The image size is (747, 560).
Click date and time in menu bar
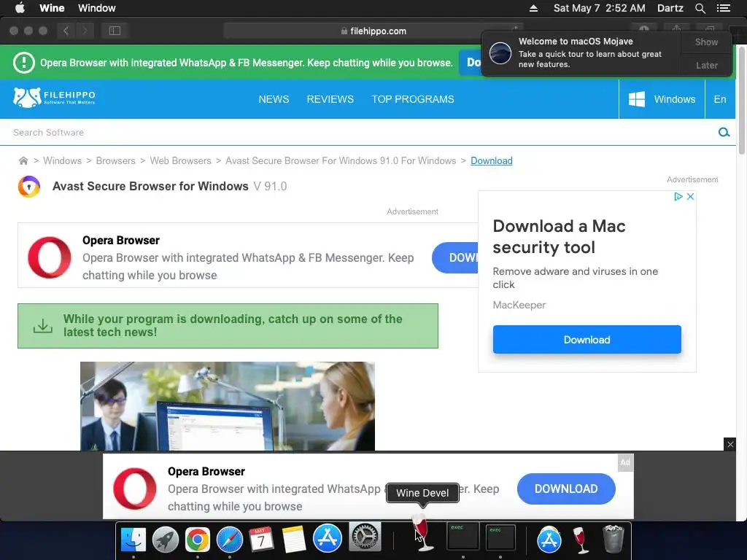coord(600,8)
